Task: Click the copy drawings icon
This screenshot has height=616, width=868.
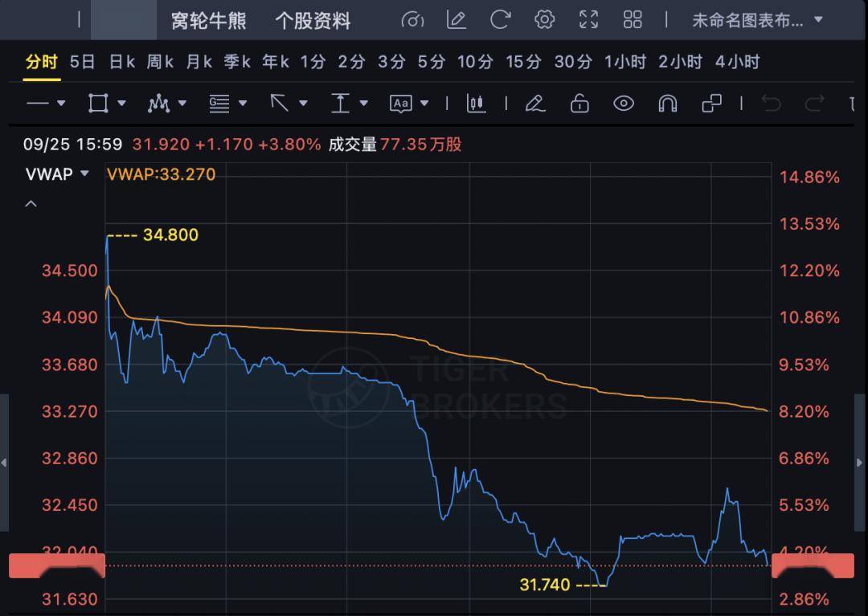Action: (x=711, y=104)
